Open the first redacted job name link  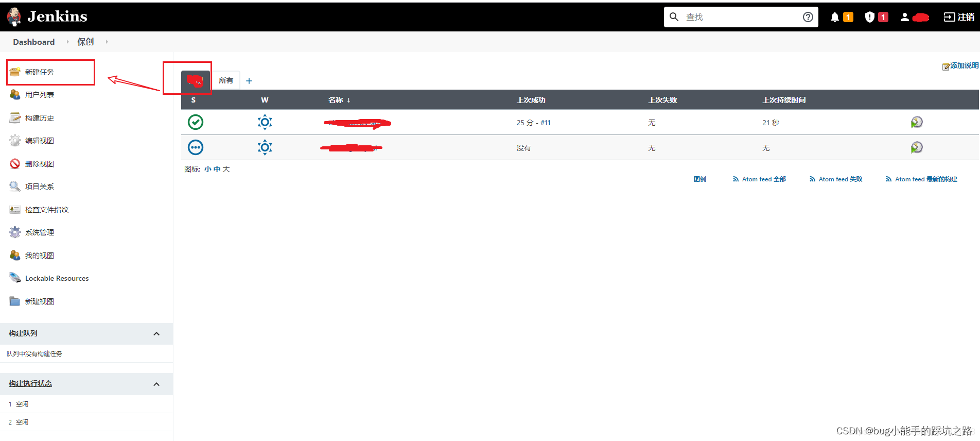(358, 123)
